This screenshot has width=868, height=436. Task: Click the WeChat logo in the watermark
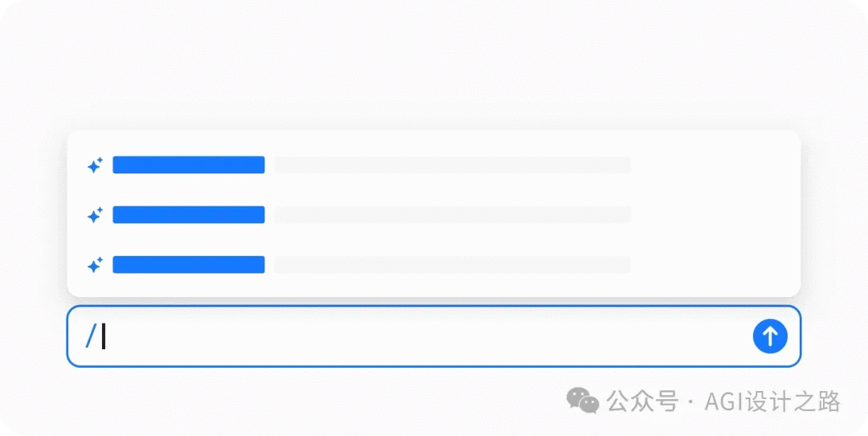coord(583,401)
